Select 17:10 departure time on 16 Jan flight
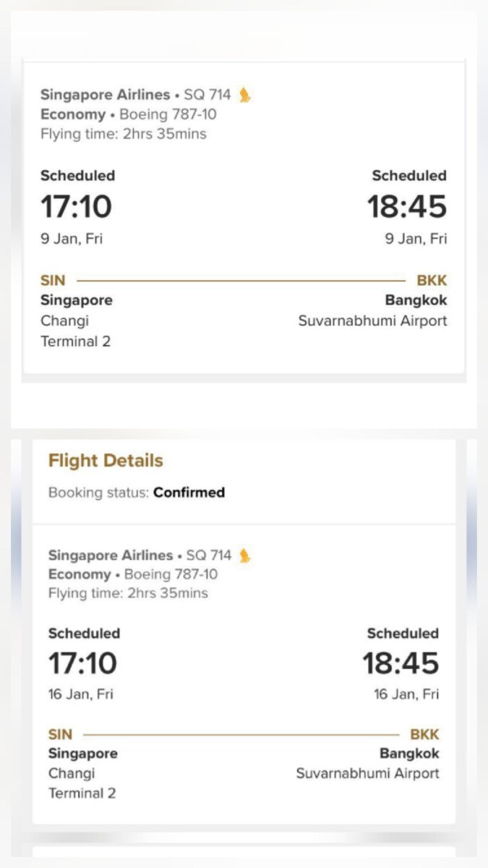Screen dimensions: 488x868 (82, 663)
